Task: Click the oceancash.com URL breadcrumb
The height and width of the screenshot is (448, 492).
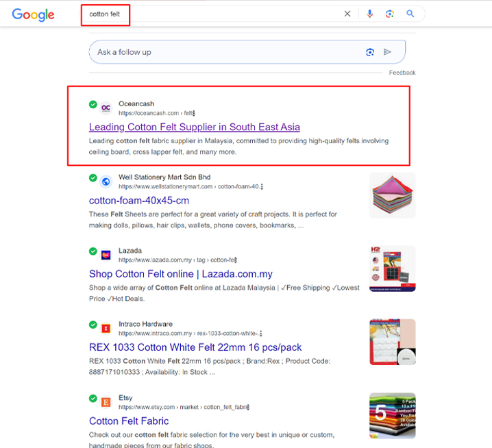Action: [x=155, y=113]
